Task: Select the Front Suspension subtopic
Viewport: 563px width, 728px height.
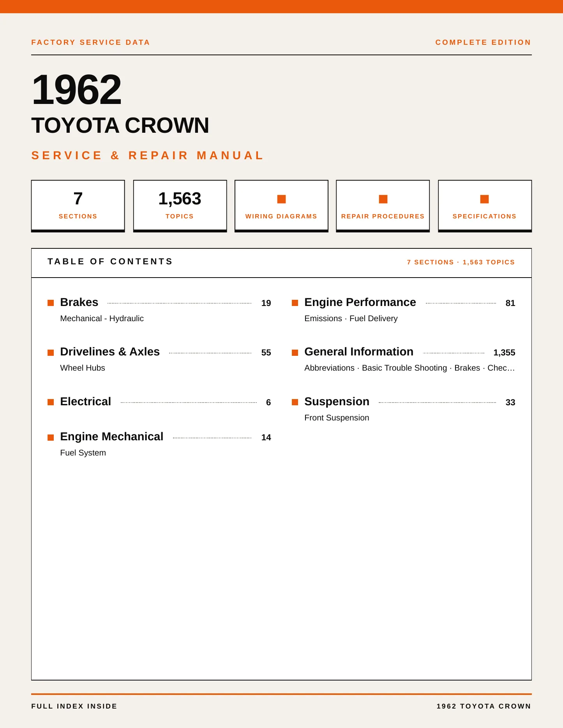Action: pos(337,418)
